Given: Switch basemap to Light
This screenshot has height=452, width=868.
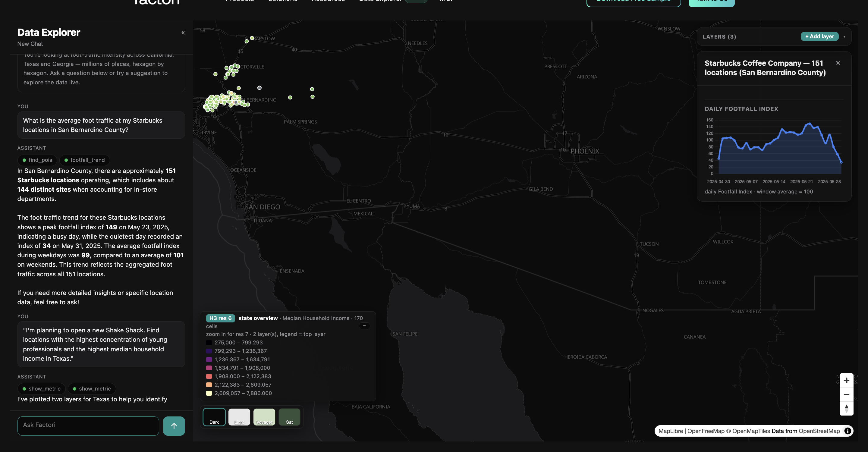Looking at the screenshot, I should click(239, 417).
